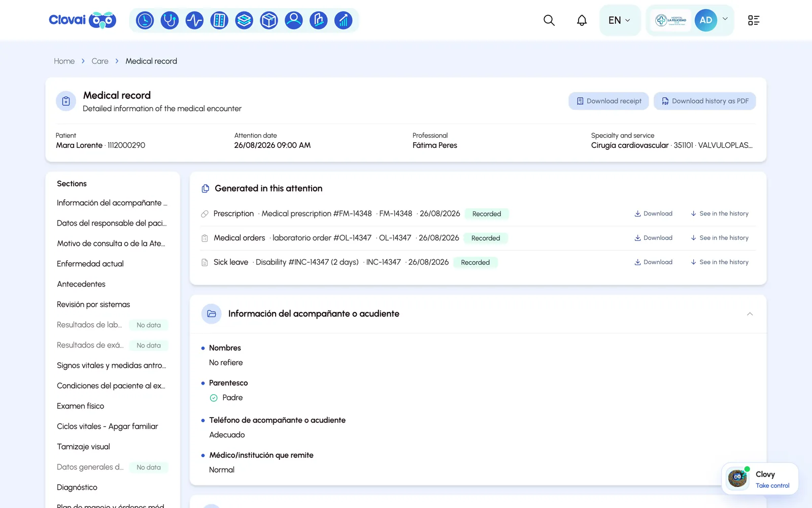
Task: Click the Clovai owl logo
Action: point(82,20)
